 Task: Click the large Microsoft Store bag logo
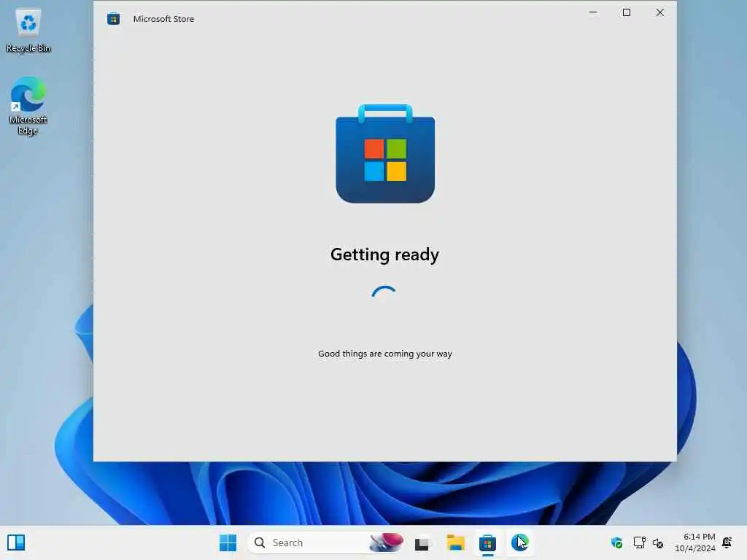(385, 153)
